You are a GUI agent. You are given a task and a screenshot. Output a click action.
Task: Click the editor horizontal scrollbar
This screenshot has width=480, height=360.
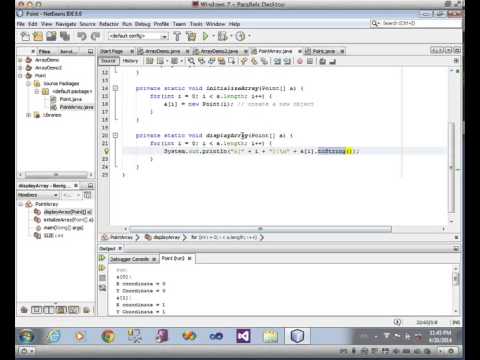pos(260,229)
